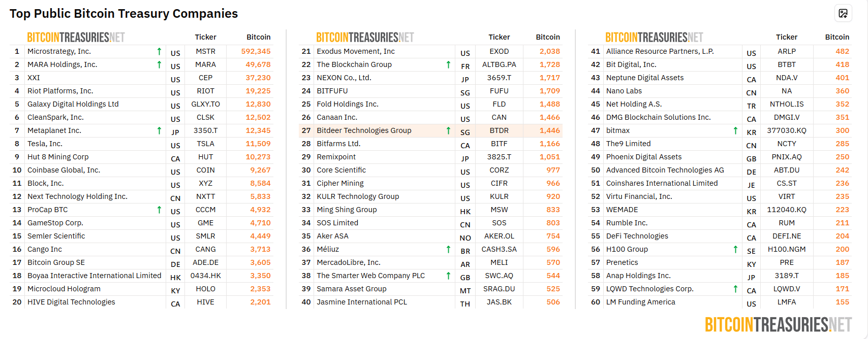Click Core Scientific company name

(342, 170)
